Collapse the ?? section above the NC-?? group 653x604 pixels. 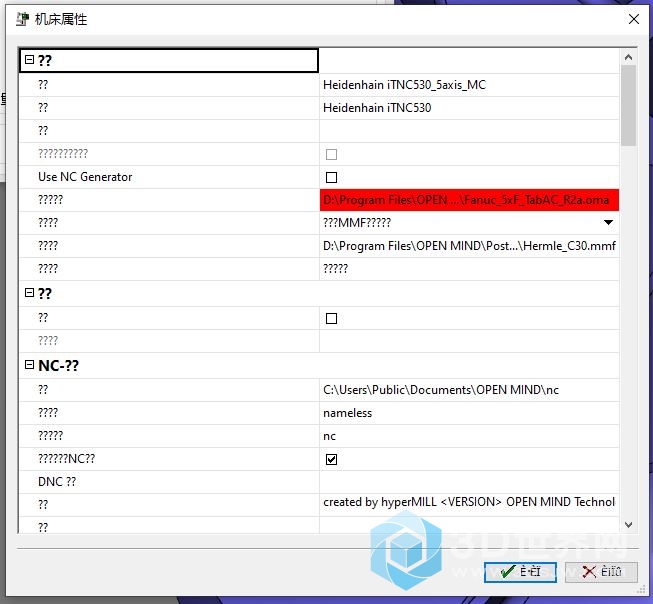[29, 292]
